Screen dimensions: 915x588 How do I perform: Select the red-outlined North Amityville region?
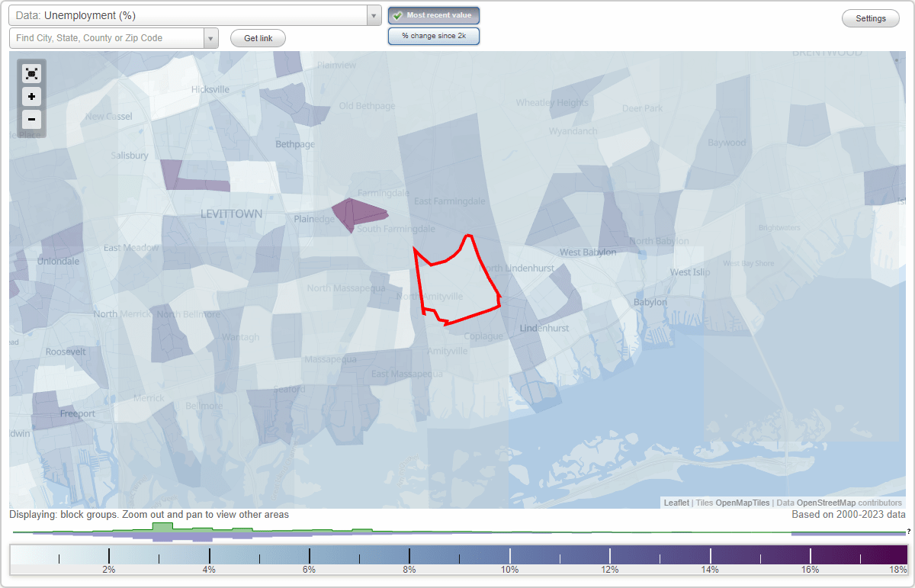(x=457, y=282)
